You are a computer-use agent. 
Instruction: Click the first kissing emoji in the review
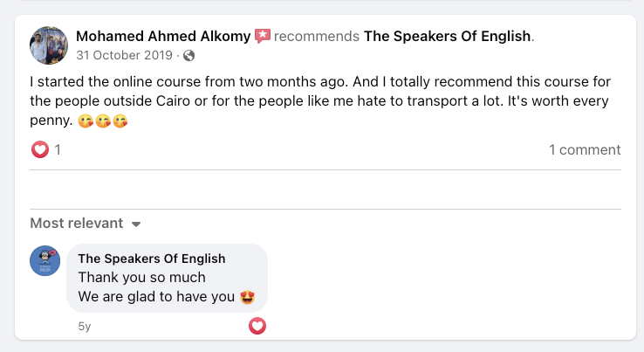point(86,121)
